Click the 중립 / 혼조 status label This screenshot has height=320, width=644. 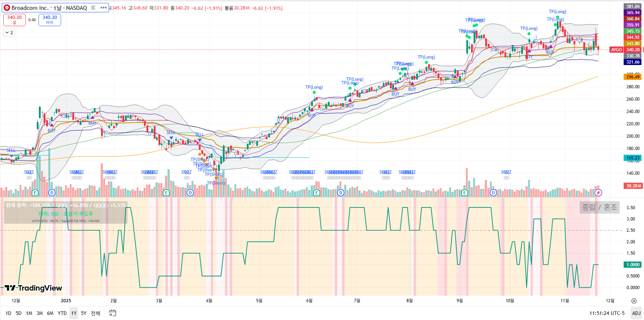600,207
